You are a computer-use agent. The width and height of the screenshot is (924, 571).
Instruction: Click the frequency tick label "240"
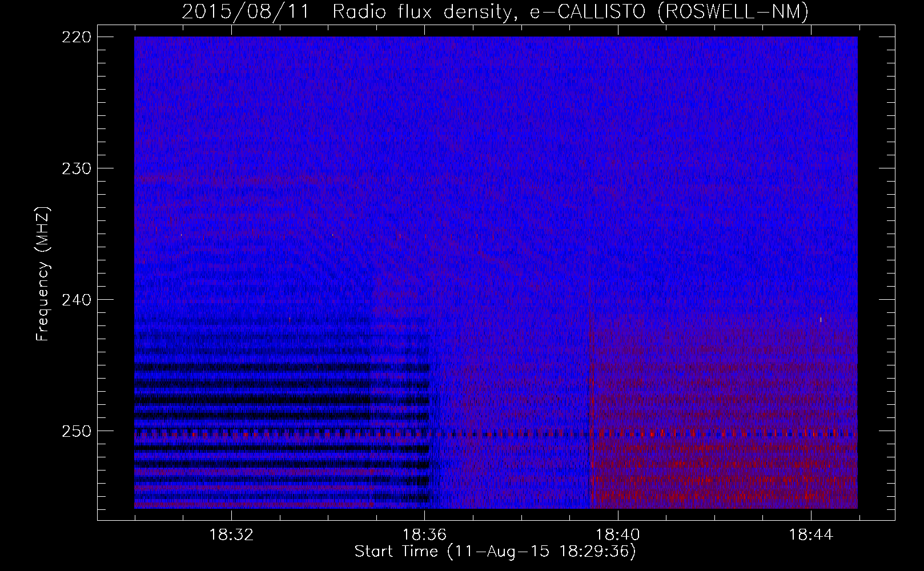tap(75, 300)
